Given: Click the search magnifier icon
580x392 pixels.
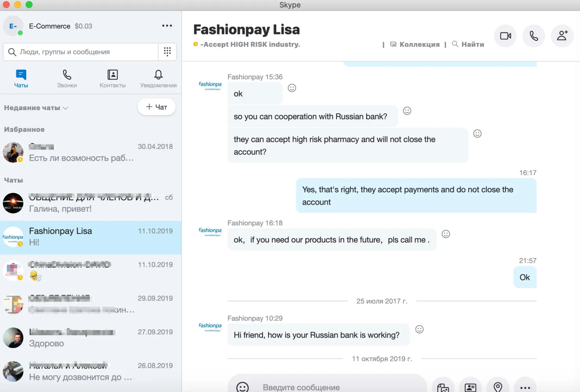Looking at the screenshot, I should [x=12, y=52].
